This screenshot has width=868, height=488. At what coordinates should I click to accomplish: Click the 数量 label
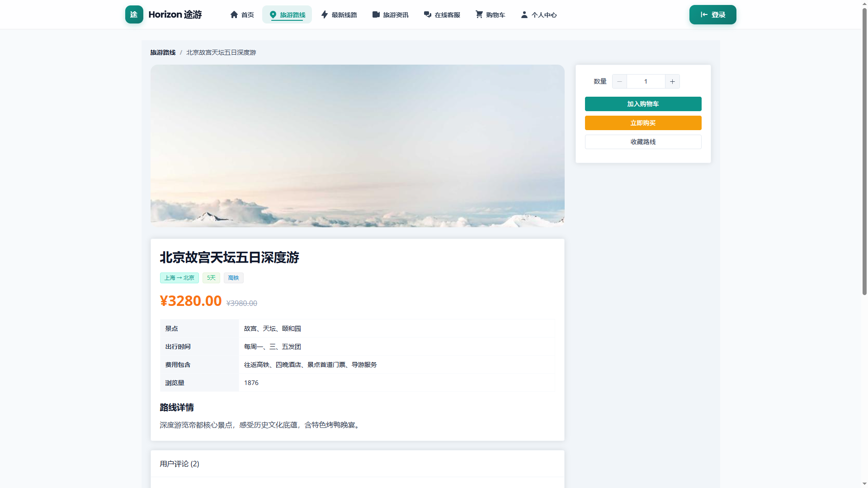(x=600, y=81)
